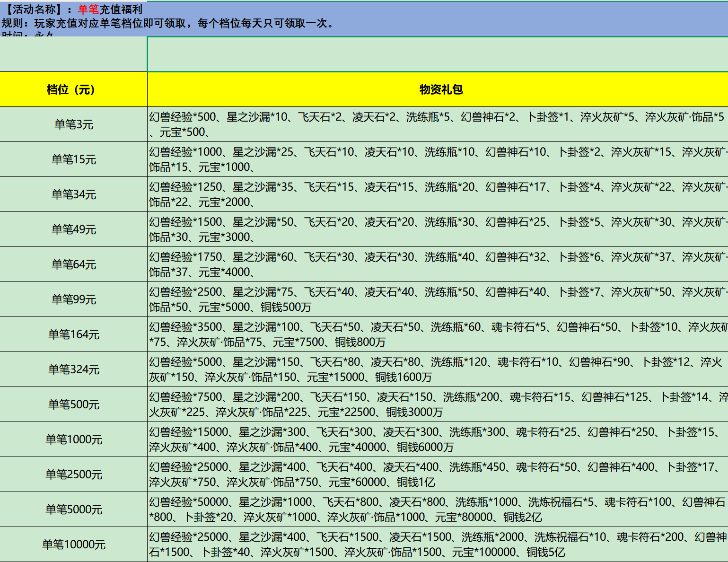Click the empty green-bordered cell above 物资礼包
The height and width of the screenshot is (562, 728).
pos(438,54)
